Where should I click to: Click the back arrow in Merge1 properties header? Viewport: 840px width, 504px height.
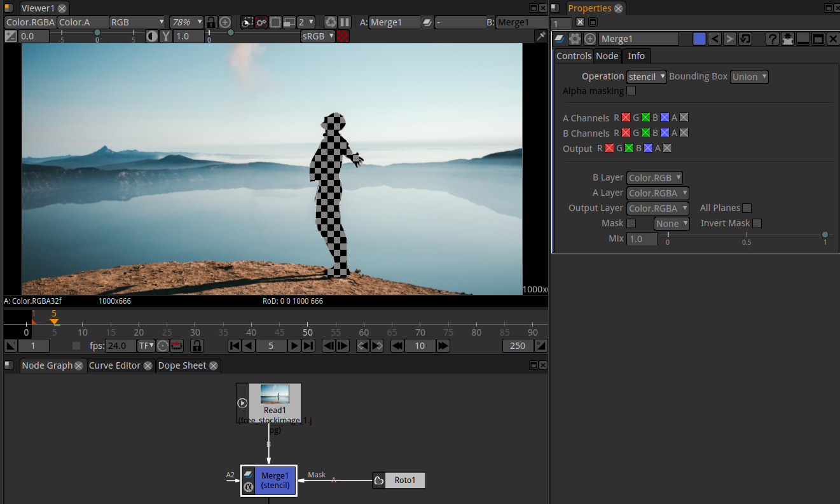[x=715, y=39]
